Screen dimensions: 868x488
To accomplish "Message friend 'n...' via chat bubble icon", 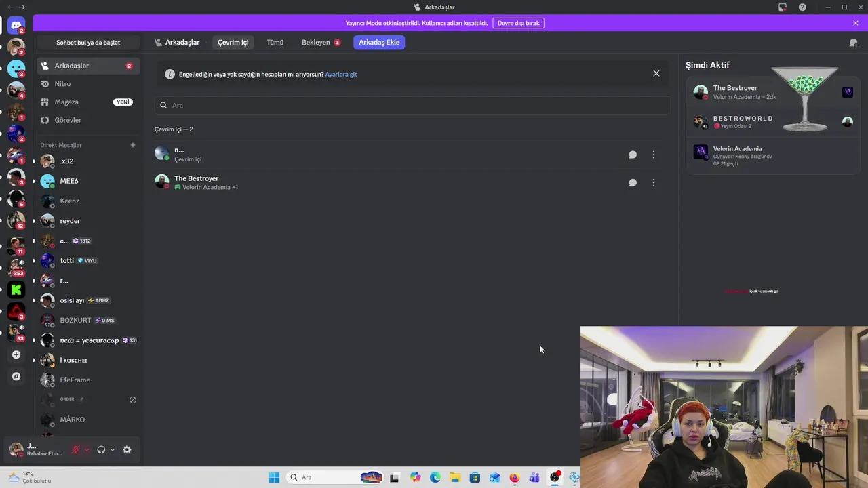I will 633,155.
